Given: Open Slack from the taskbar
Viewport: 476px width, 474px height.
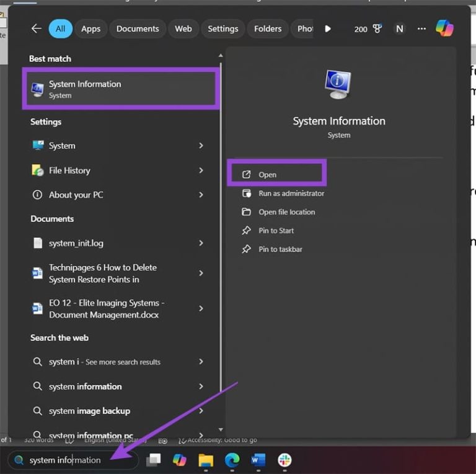Looking at the screenshot, I should tap(284, 460).
